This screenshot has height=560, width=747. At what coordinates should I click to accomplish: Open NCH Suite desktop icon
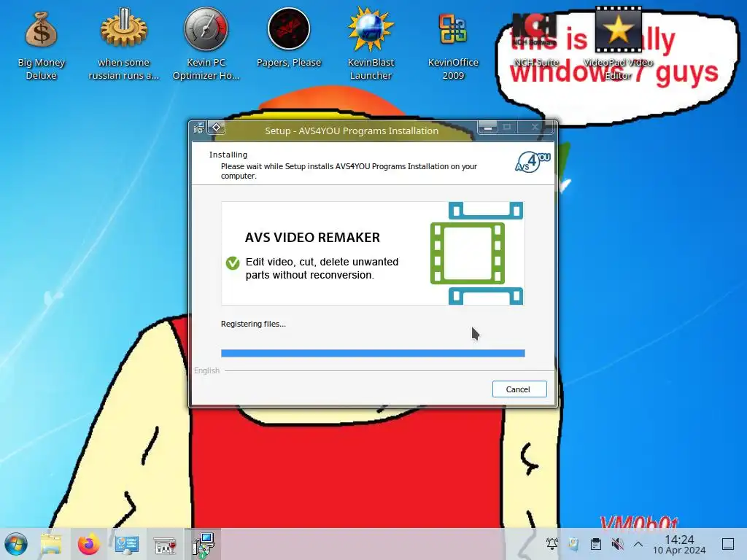click(535, 39)
